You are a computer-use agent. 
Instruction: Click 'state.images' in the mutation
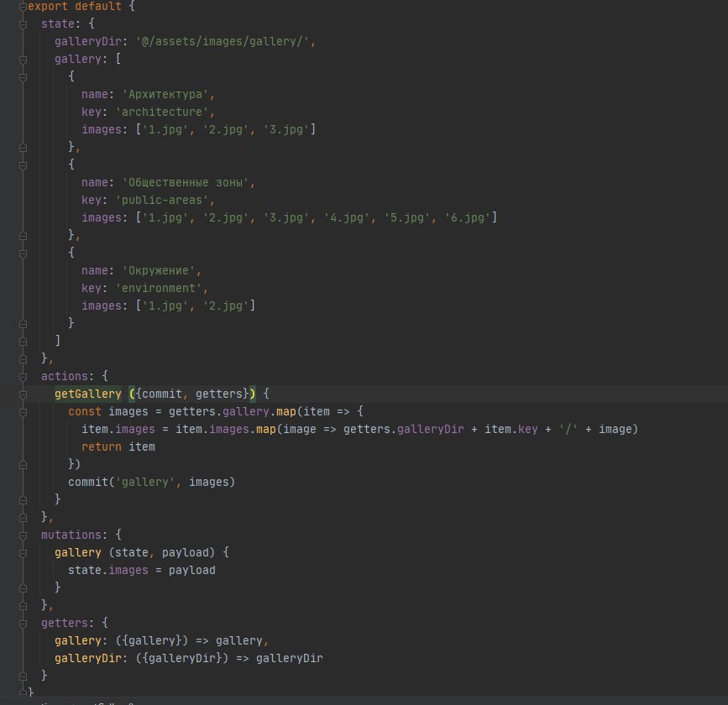coord(108,570)
